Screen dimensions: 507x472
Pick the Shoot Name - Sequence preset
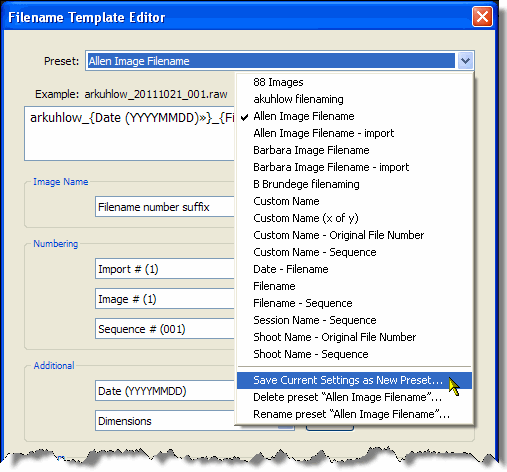point(354,354)
